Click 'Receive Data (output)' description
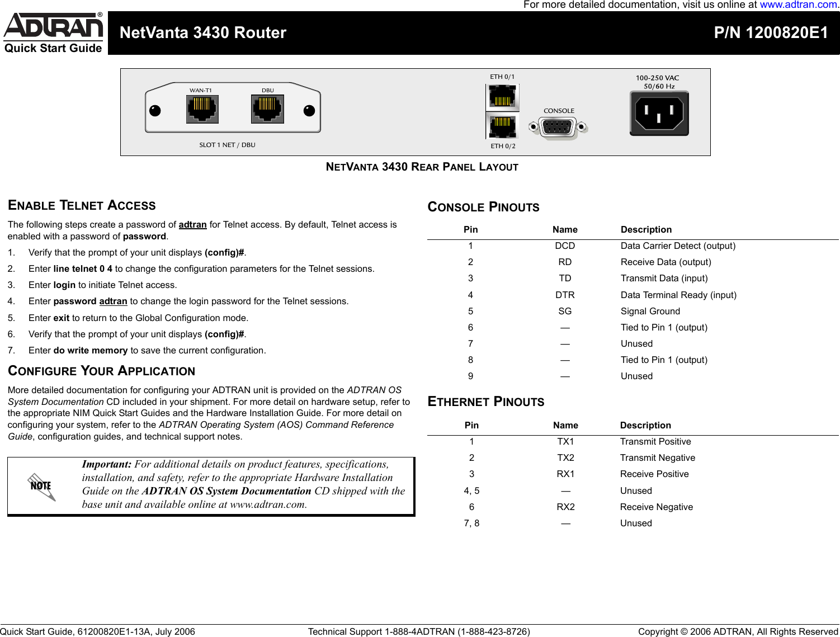The height and width of the screenshot is (637, 840). tap(666, 262)
